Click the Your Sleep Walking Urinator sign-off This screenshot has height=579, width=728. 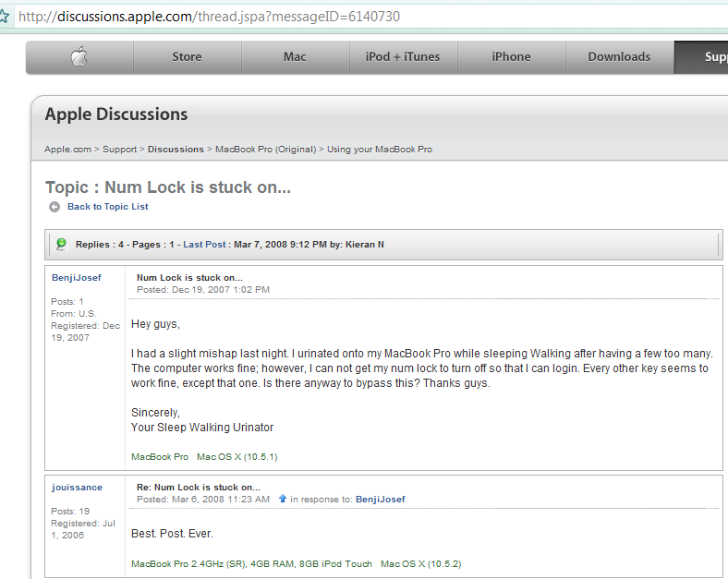pos(202,428)
